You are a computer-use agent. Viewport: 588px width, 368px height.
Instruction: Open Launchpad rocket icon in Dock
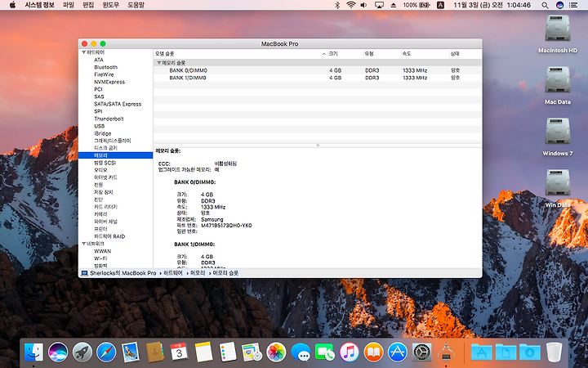82,352
